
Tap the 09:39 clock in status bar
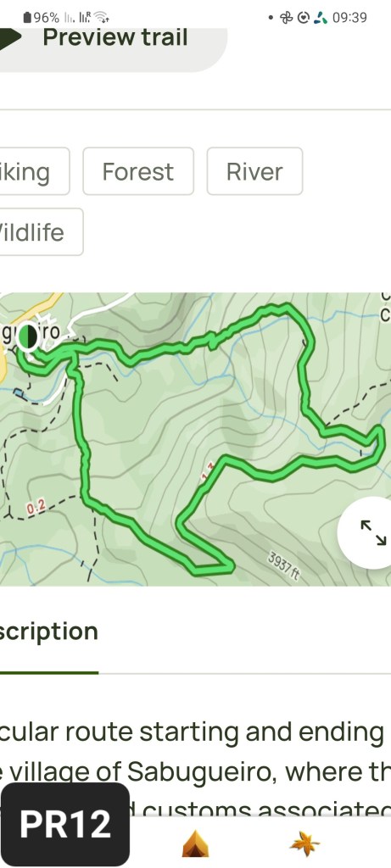(349, 18)
